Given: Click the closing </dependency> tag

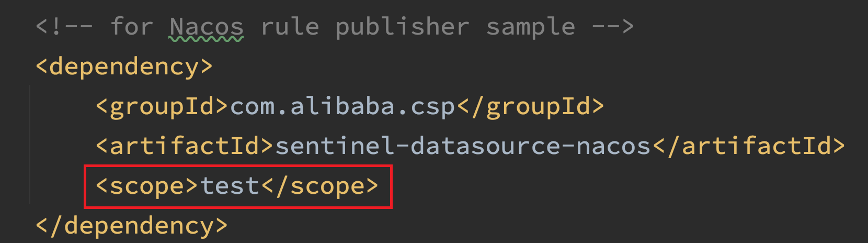Looking at the screenshot, I should pos(132,226).
